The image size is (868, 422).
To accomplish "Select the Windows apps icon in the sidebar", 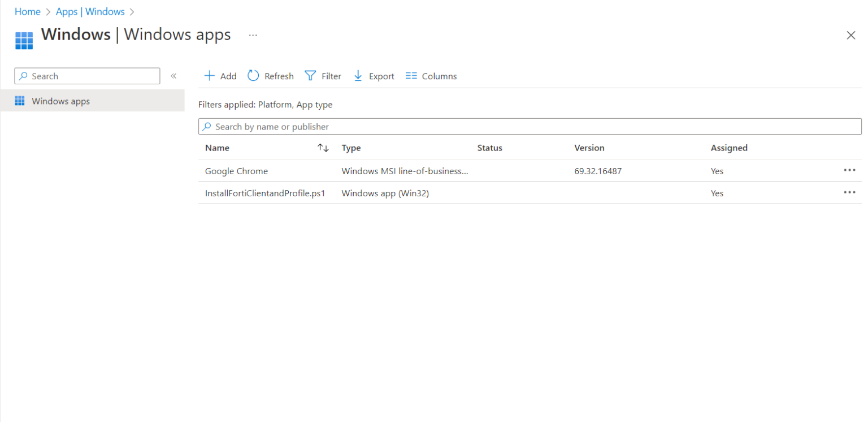I will [20, 101].
